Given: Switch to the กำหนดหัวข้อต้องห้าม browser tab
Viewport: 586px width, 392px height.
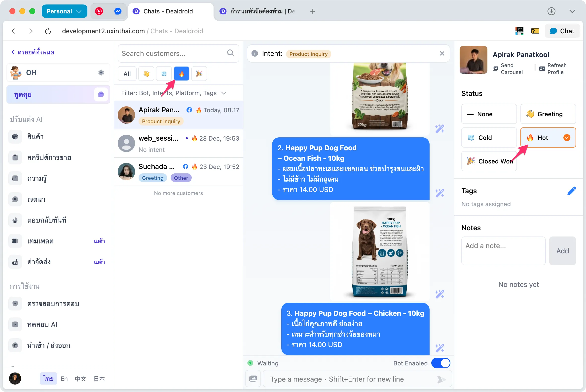Looking at the screenshot, I should click(x=257, y=11).
